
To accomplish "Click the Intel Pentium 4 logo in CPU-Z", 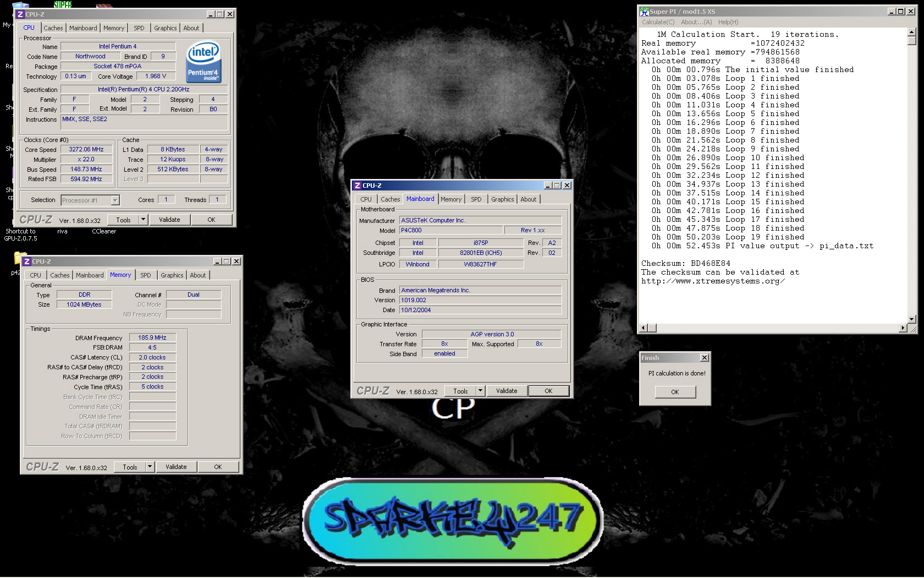I will point(203,62).
